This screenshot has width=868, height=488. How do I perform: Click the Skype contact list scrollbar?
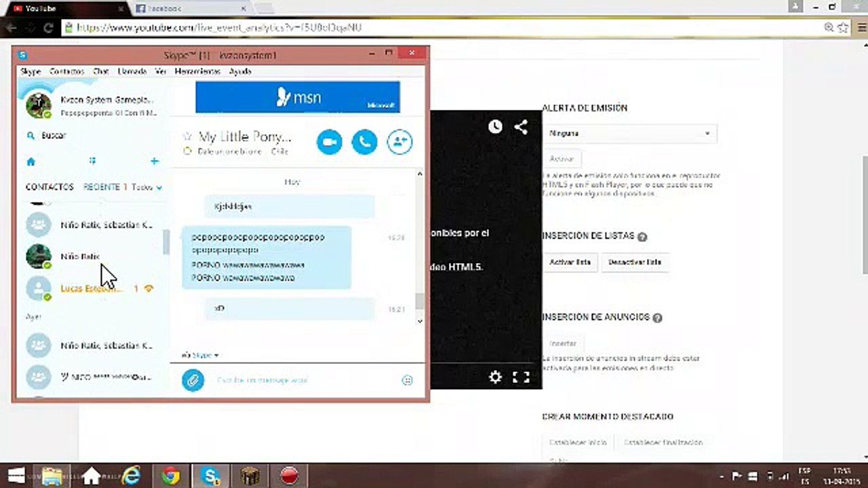166,242
